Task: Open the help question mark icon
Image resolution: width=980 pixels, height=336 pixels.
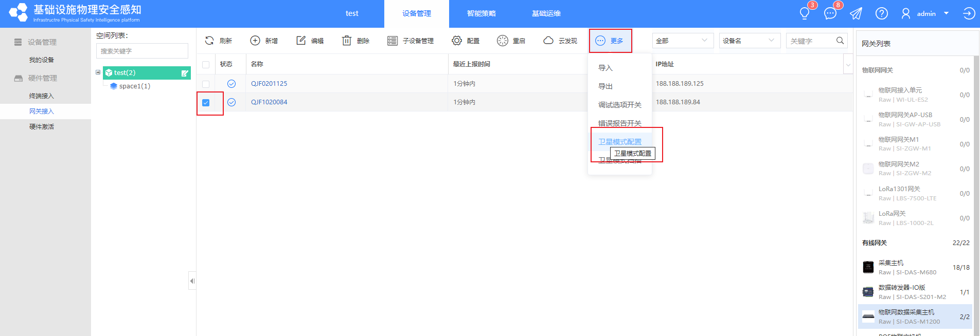Action: pyautogui.click(x=881, y=13)
